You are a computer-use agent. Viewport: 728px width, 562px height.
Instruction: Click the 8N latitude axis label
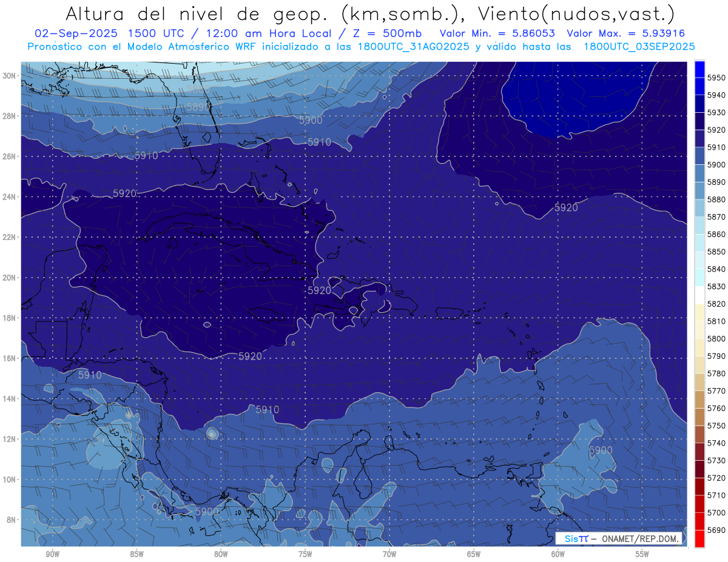tap(12, 520)
